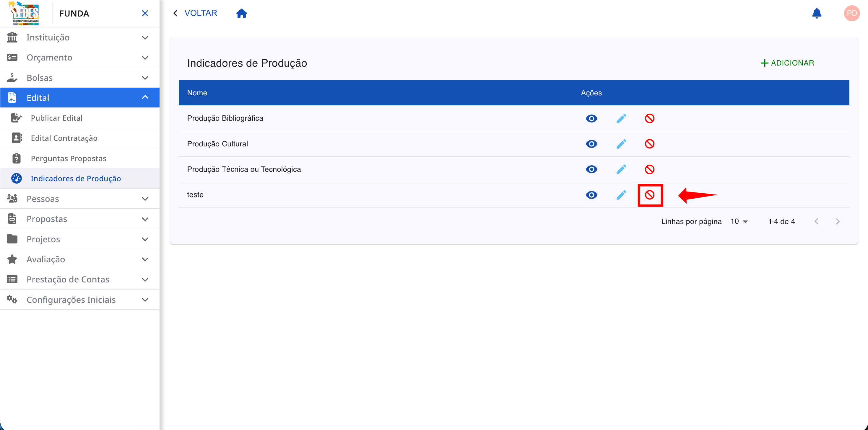Click the Publicar Edital pencil-document icon

point(16,118)
